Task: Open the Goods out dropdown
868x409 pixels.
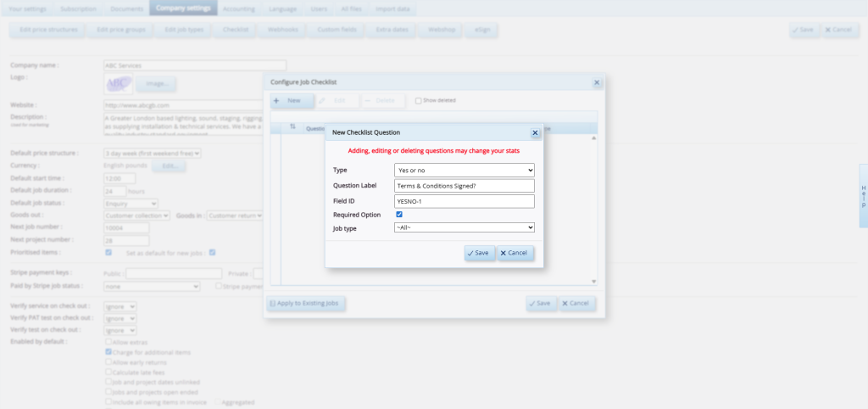Action: pos(136,215)
